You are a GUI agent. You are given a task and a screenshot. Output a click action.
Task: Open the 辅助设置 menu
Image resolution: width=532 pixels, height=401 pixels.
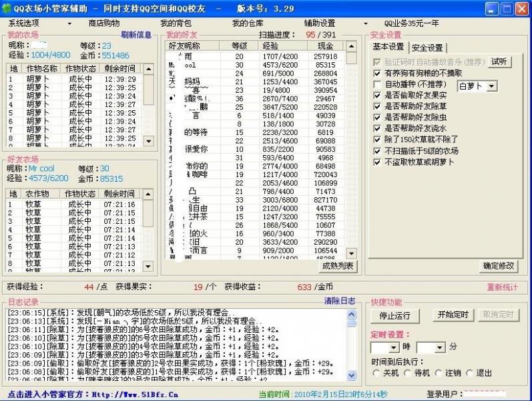coord(320,23)
